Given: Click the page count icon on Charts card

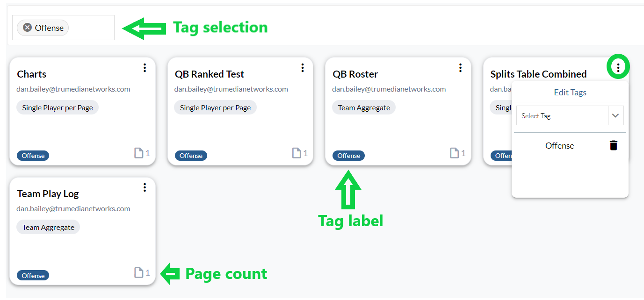Looking at the screenshot, I should (x=139, y=153).
